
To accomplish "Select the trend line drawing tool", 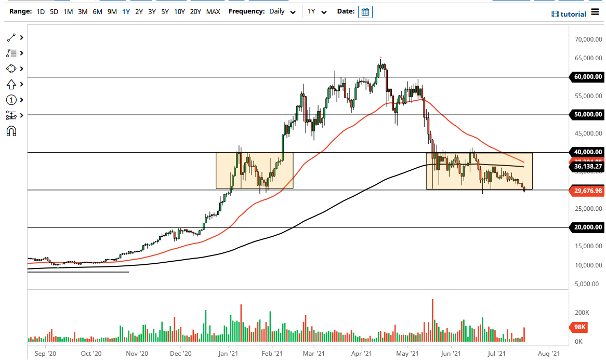I will coord(11,37).
